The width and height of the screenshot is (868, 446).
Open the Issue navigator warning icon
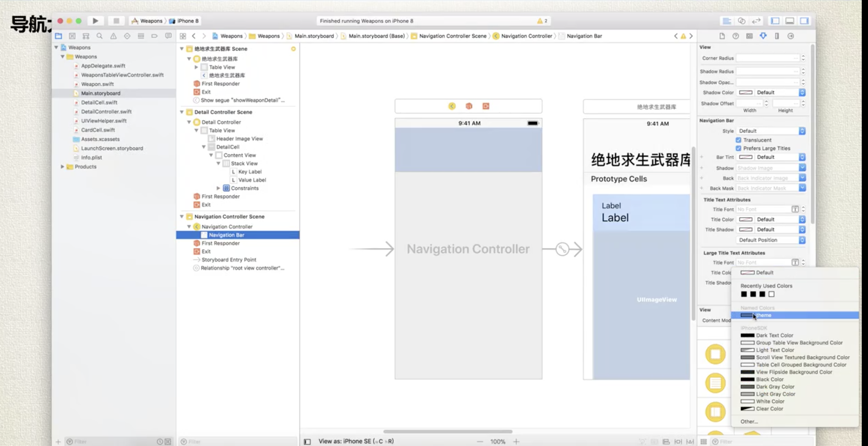[x=113, y=36]
